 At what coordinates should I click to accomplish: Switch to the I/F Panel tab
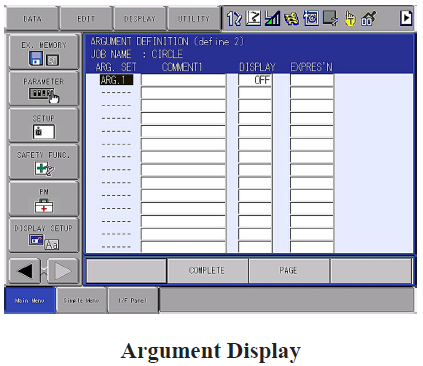(x=133, y=300)
